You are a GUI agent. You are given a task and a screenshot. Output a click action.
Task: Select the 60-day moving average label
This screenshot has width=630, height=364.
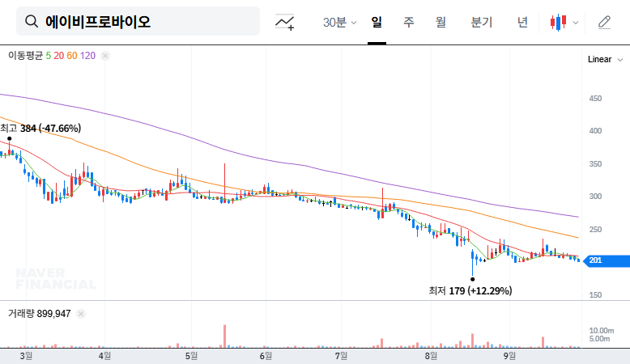click(x=72, y=56)
